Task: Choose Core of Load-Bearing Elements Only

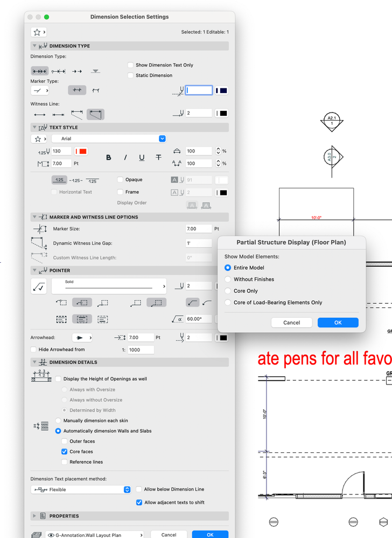Action: pyautogui.click(x=228, y=303)
